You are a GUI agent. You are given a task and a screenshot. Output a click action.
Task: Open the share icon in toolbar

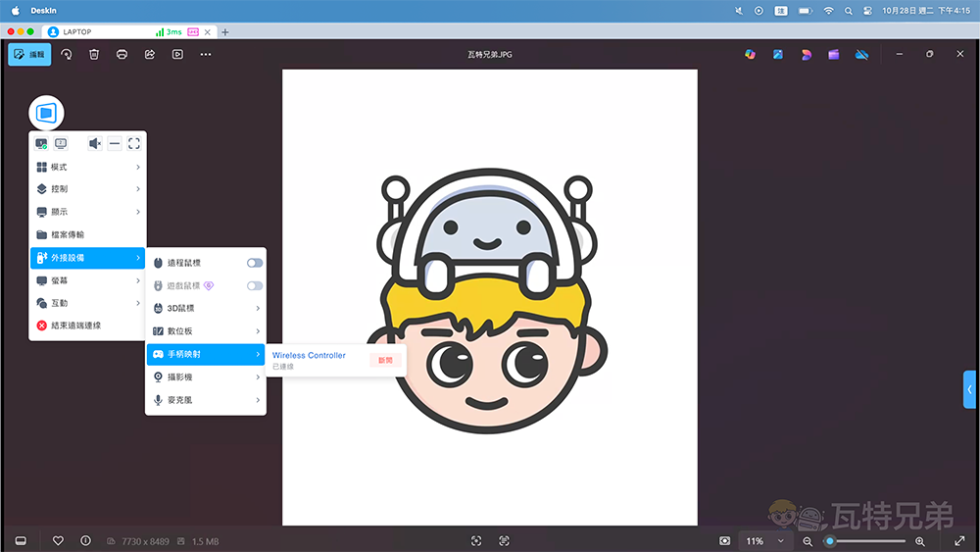[x=150, y=55]
